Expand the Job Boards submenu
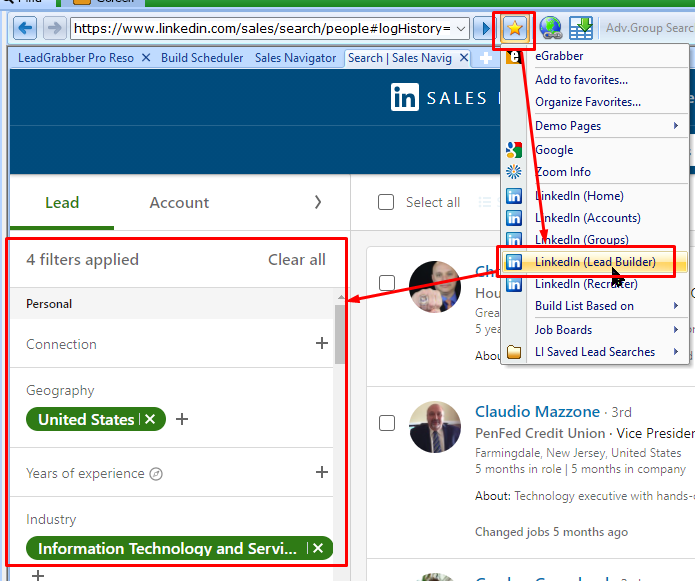The height and width of the screenshot is (581, 695). tap(676, 330)
